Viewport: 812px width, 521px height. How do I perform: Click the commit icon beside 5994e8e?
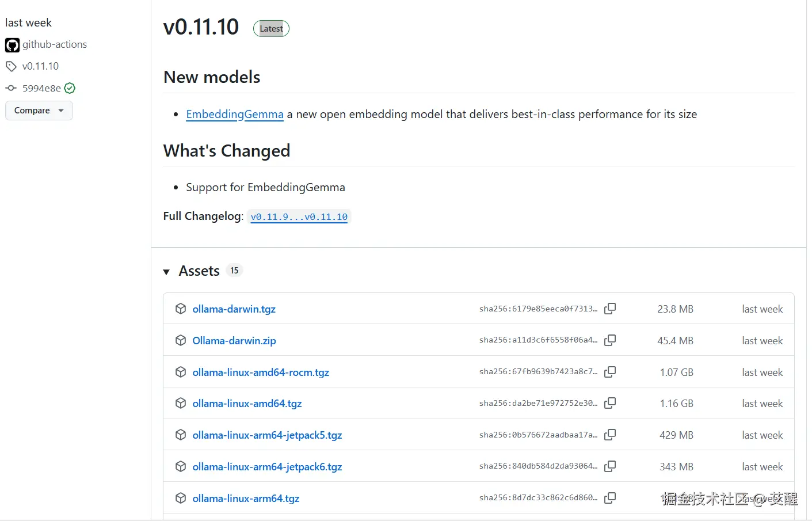pos(11,88)
